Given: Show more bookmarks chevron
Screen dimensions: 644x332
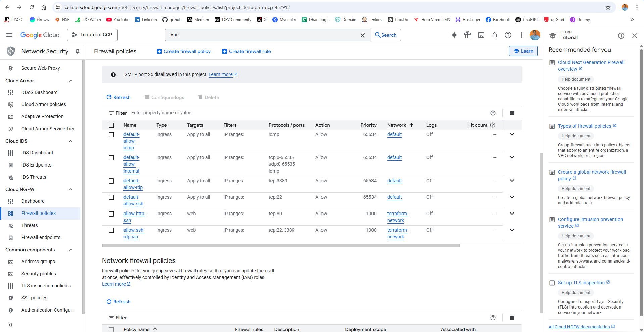Looking at the screenshot, I should (632, 20).
